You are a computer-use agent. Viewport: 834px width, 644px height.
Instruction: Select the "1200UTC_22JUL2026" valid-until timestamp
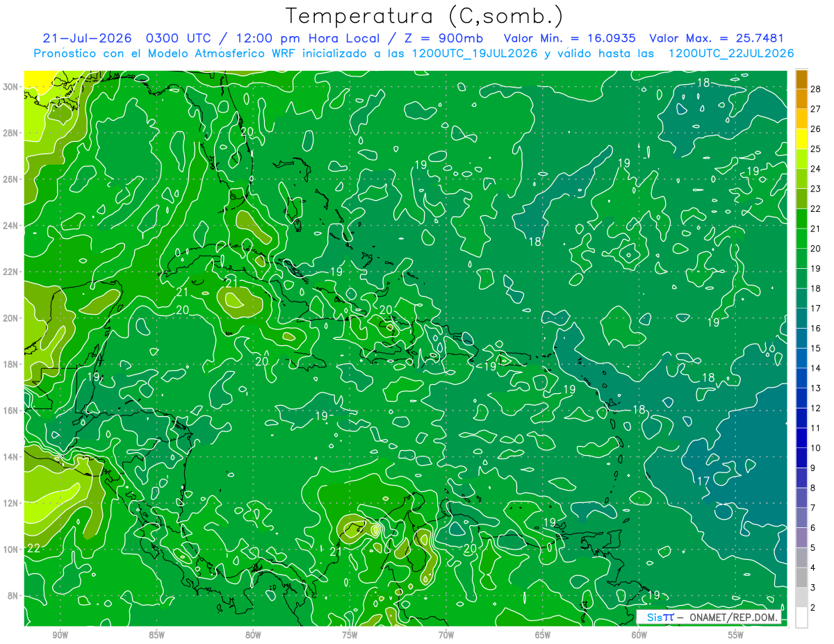coord(731,53)
